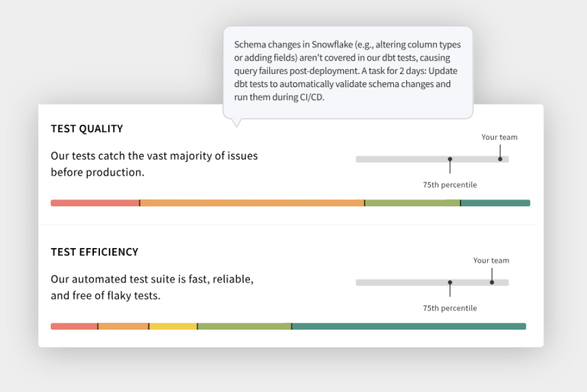The width and height of the screenshot is (587, 392).
Task: Click the Your team marker in Test Efficiency
Action: click(492, 283)
